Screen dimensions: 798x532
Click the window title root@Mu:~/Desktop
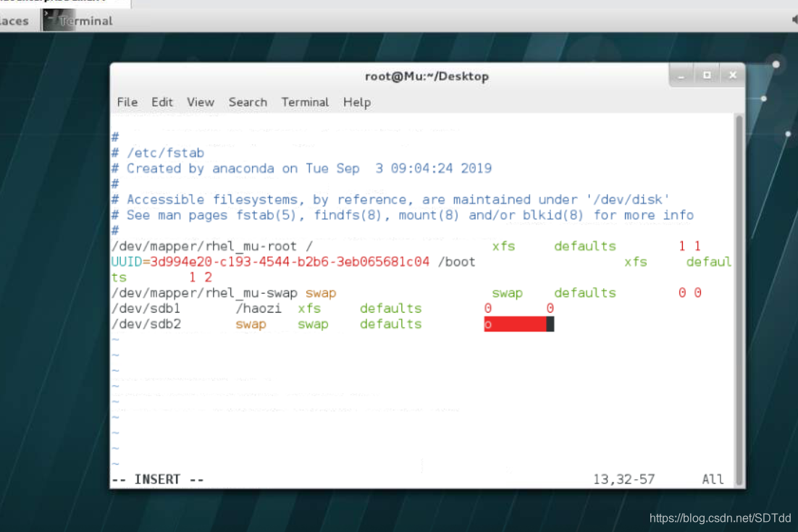(x=427, y=76)
